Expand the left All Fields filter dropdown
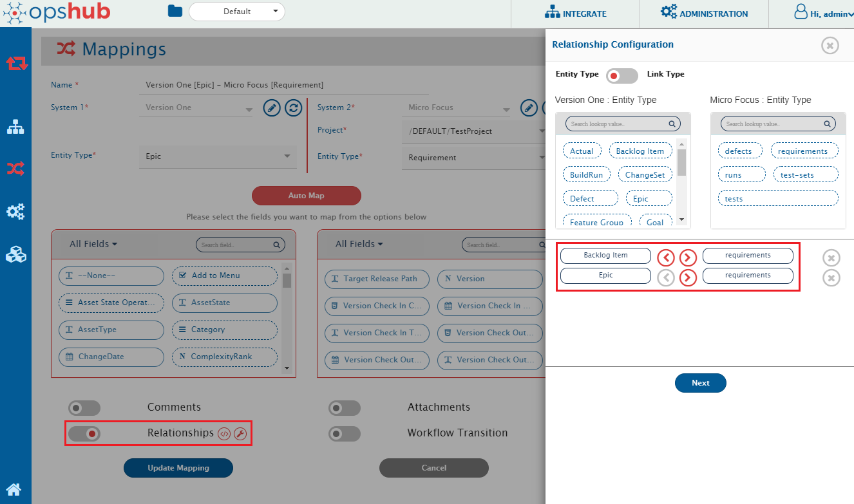The height and width of the screenshot is (504, 854). pos(94,244)
